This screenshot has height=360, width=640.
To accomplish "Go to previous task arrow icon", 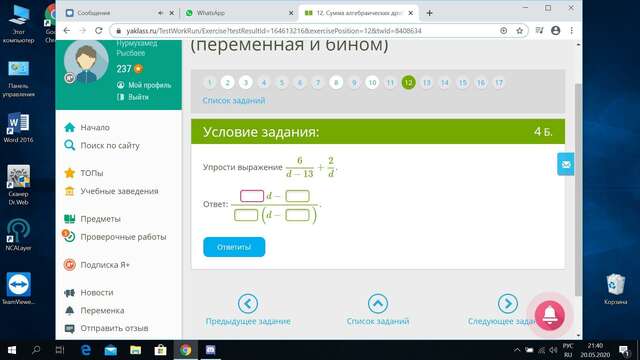I will pos(248,304).
